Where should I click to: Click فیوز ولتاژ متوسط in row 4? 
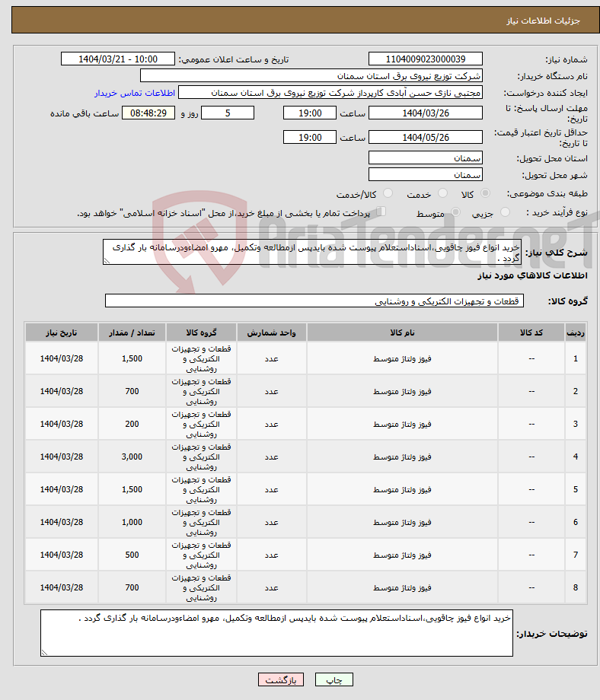402,457
